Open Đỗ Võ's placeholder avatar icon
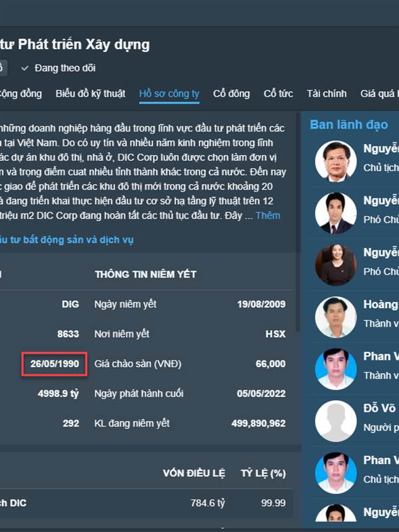Image resolution: width=399 pixels, height=532 pixels. click(x=336, y=421)
